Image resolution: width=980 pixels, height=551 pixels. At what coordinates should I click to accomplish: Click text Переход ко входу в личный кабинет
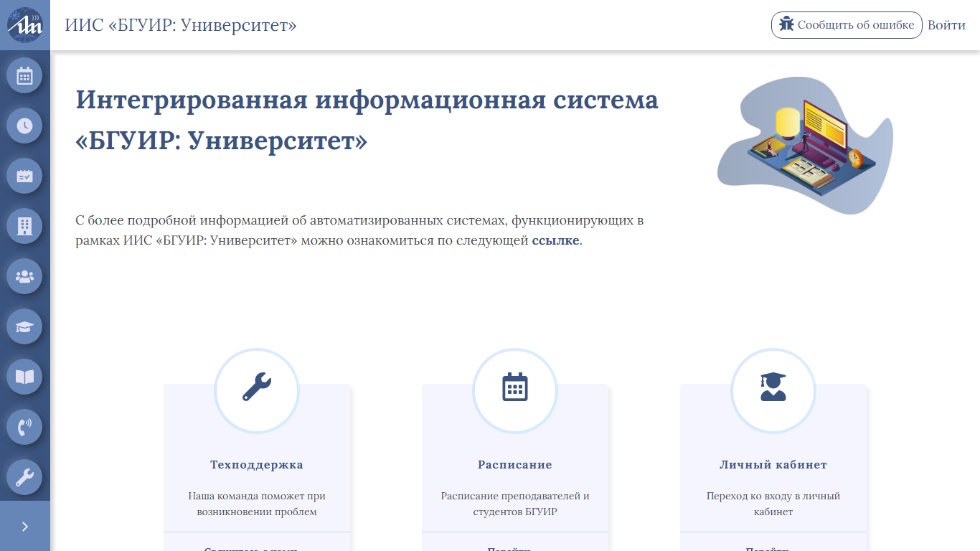pos(773,504)
